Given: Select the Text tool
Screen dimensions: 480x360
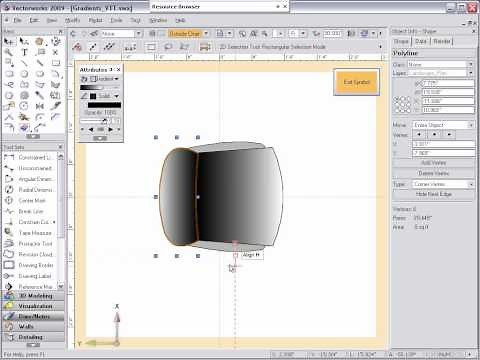Looking at the screenshot, I should click(x=24, y=52).
